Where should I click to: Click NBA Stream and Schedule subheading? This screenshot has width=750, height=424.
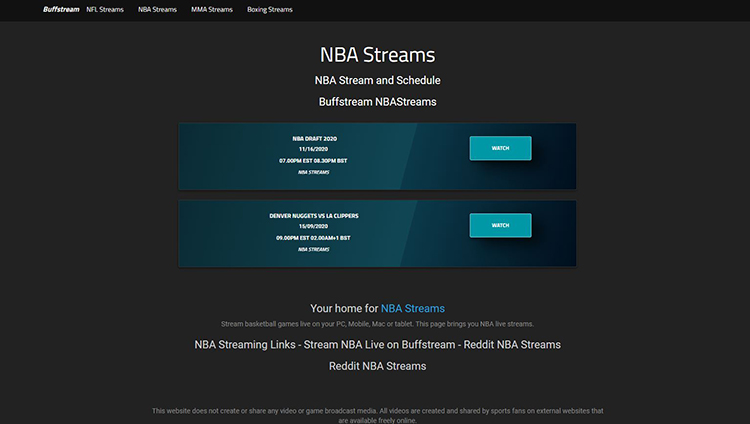377,80
